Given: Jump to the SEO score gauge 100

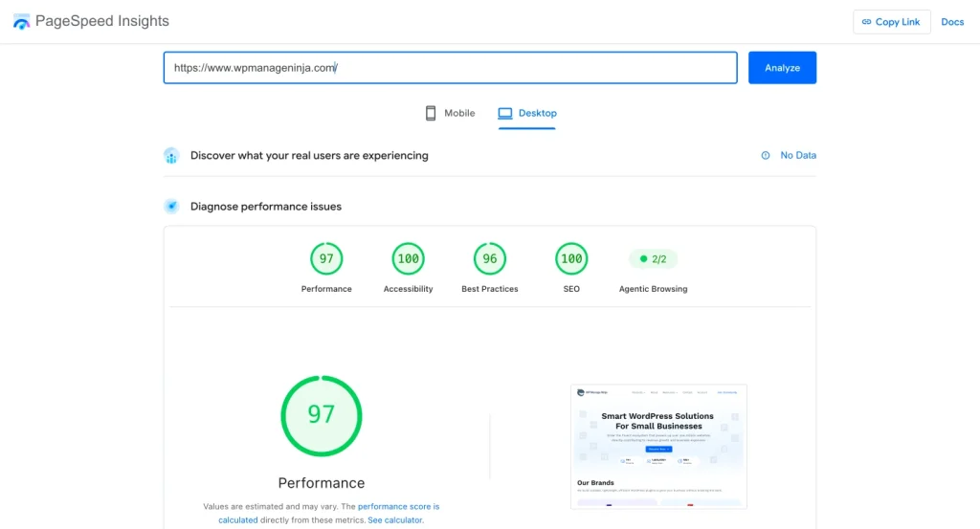Looking at the screenshot, I should pyautogui.click(x=571, y=258).
